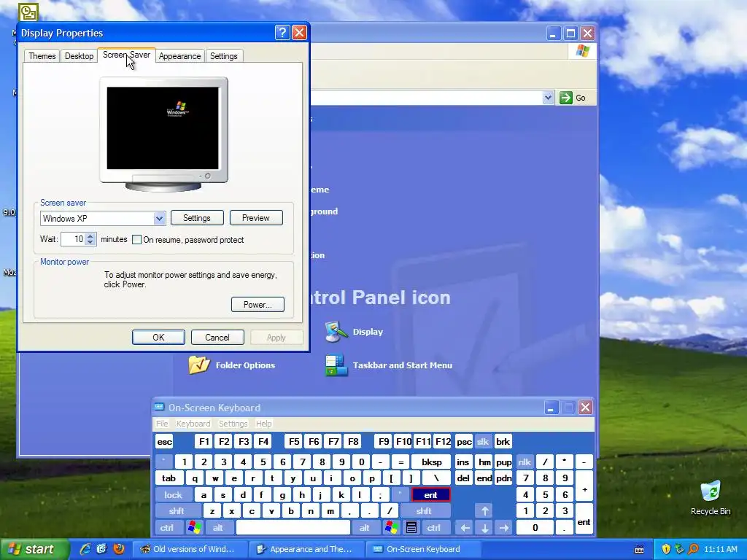Open the Keyboard menu in On-Screen Keyboard

tap(193, 424)
